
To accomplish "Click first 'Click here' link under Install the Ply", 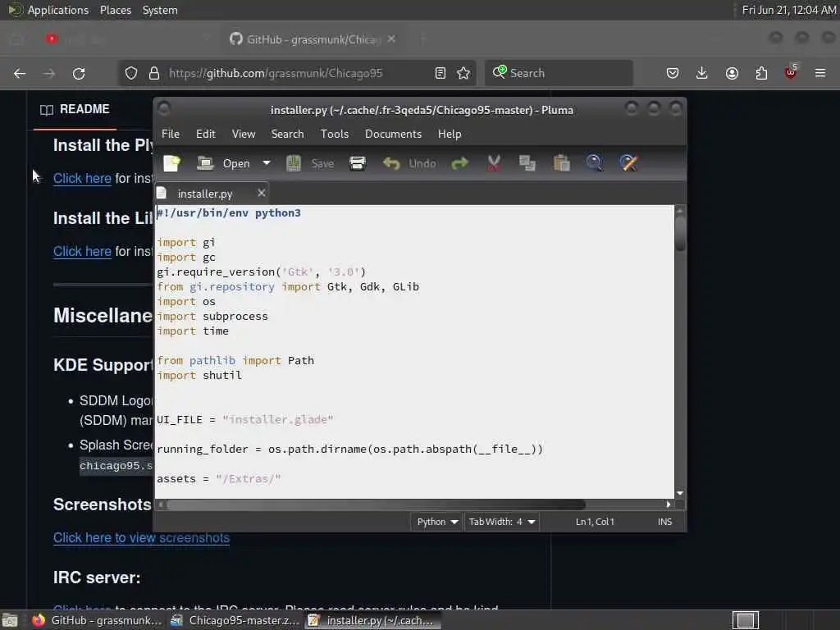I will tap(82, 178).
